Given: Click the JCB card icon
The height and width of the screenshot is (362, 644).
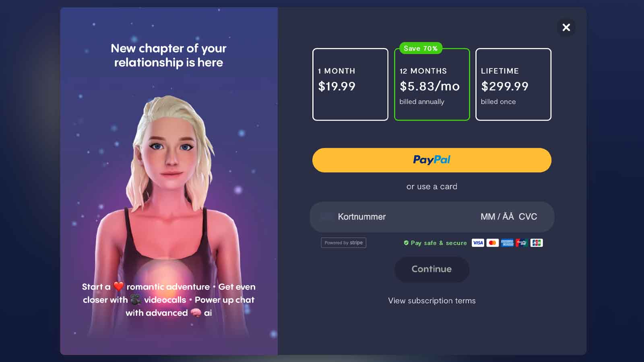Looking at the screenshot, I should (537, 243).
